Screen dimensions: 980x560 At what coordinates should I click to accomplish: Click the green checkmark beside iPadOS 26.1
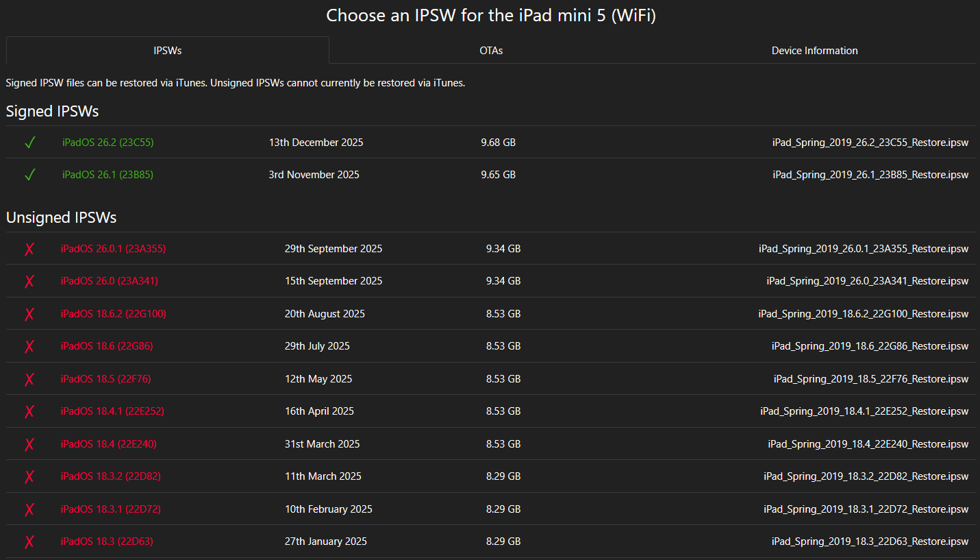29,175
